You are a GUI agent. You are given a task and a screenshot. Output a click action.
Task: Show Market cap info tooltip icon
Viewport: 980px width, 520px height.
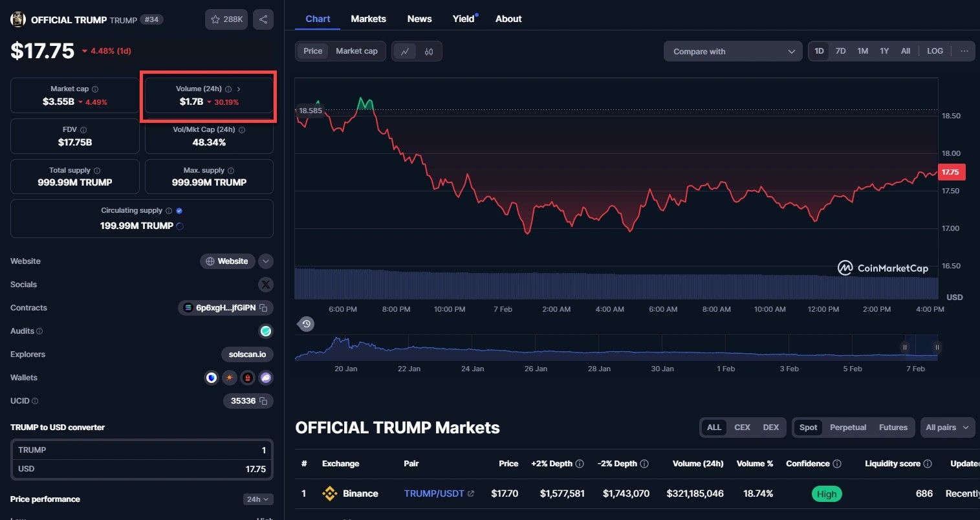pos(95,89)
